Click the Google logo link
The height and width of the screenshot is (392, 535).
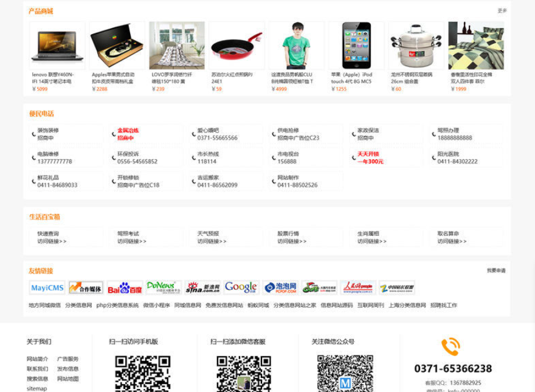[x=241, y=287]
